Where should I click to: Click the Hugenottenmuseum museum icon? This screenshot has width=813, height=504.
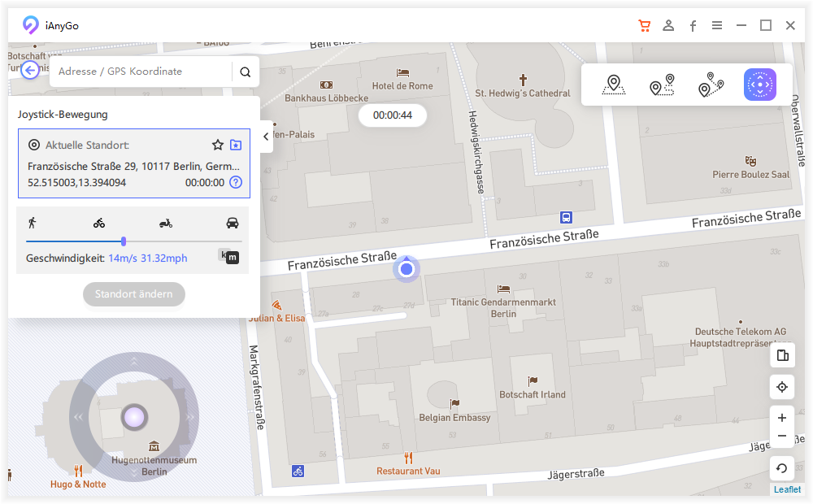pos(154,446)
